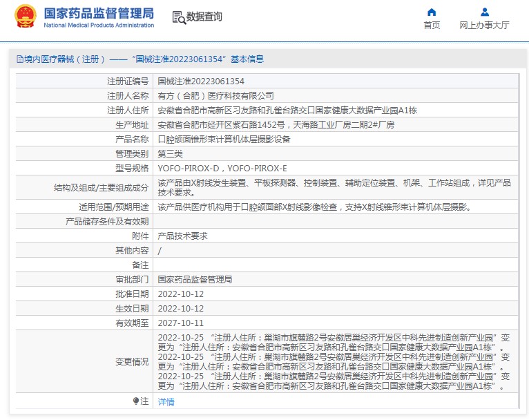The image size is (529, 420).
Task: Click the document icon before 境内医疗器械
Action: point(19,59)
